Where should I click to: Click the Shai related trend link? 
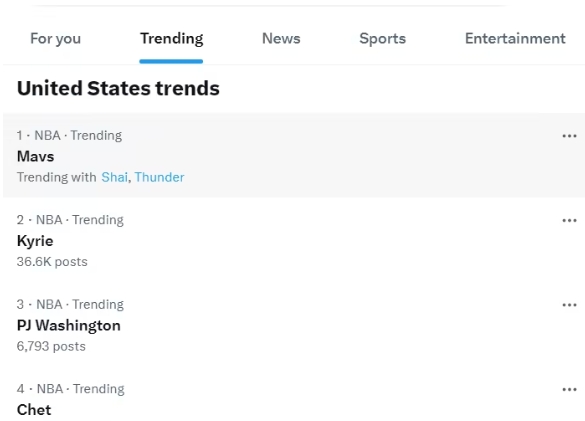pyautogui.click(x=115, y=177)
